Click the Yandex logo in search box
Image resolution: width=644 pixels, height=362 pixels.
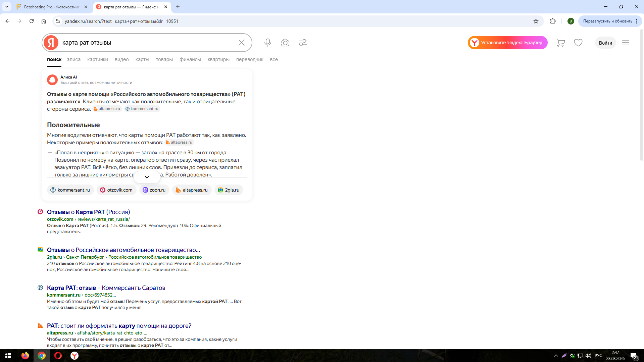click(51, 43)
